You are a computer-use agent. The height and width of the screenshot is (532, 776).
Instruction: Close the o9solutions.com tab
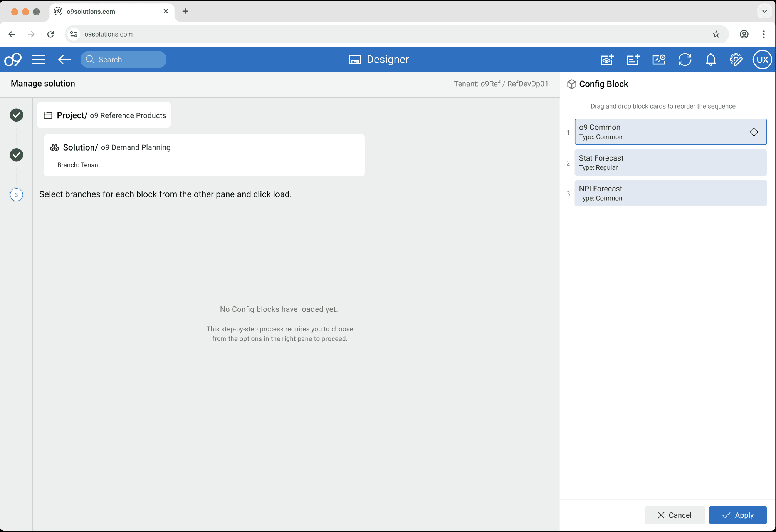166,11
